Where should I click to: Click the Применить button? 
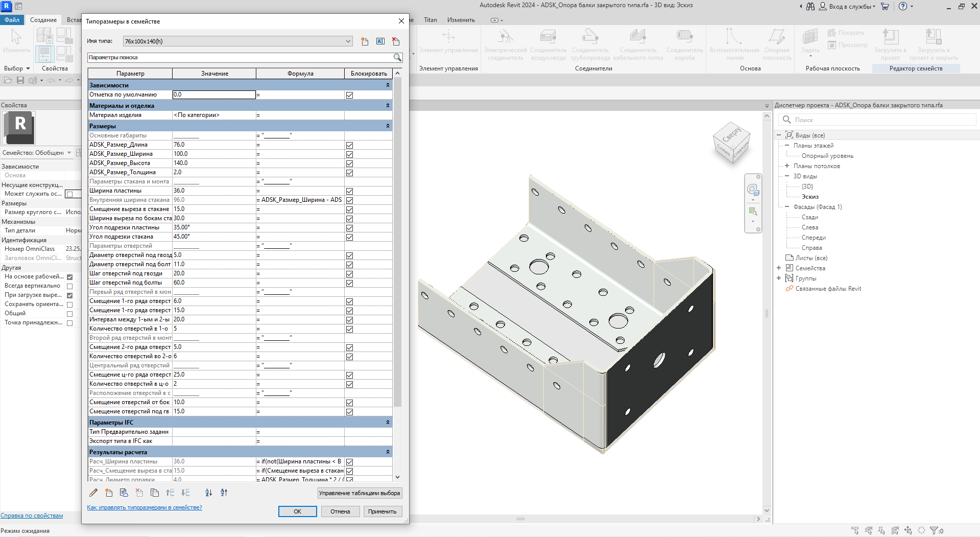pyautogui.click(x=382, y=511)
